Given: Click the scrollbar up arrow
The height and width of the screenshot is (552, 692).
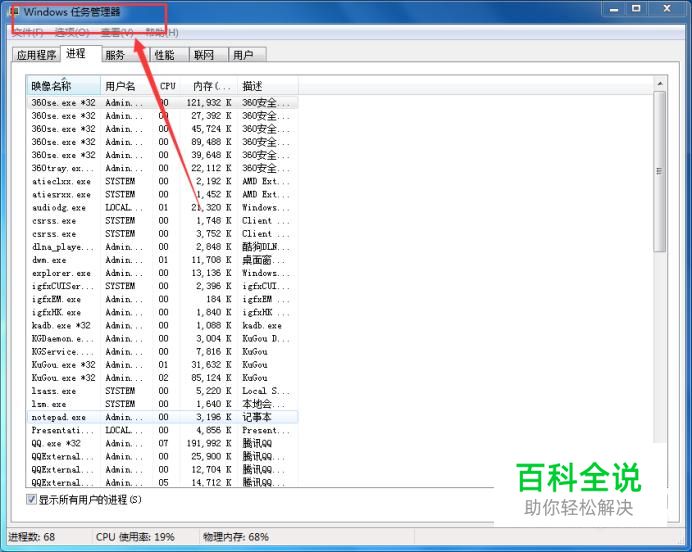Looking at the screenshot, I should click(660, 84).
